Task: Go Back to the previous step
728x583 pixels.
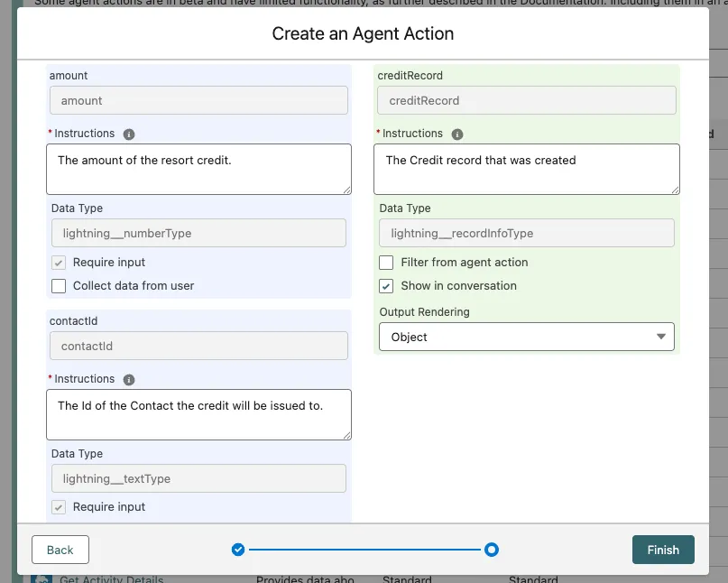Action: coord(60,550)
